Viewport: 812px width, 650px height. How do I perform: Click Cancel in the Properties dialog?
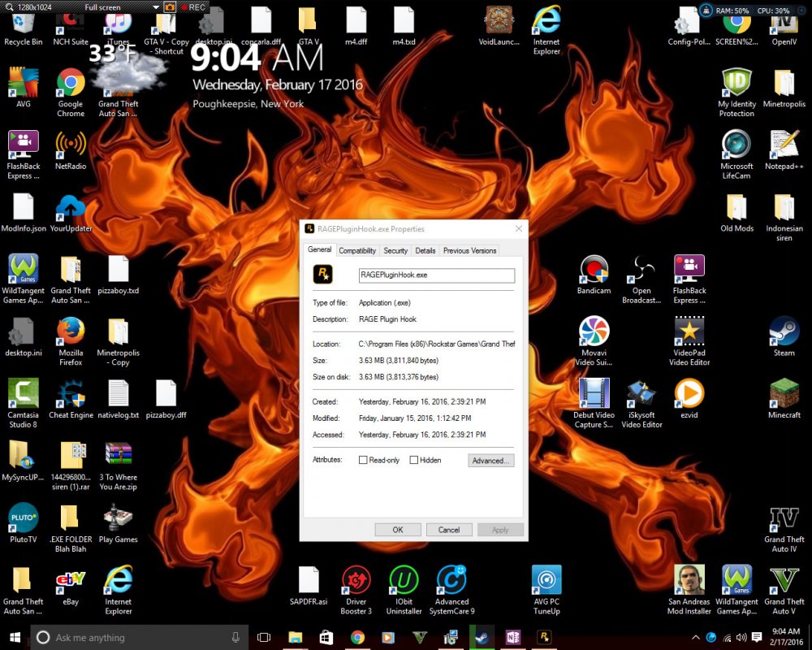pyautogui.click(x=449, y=530)
